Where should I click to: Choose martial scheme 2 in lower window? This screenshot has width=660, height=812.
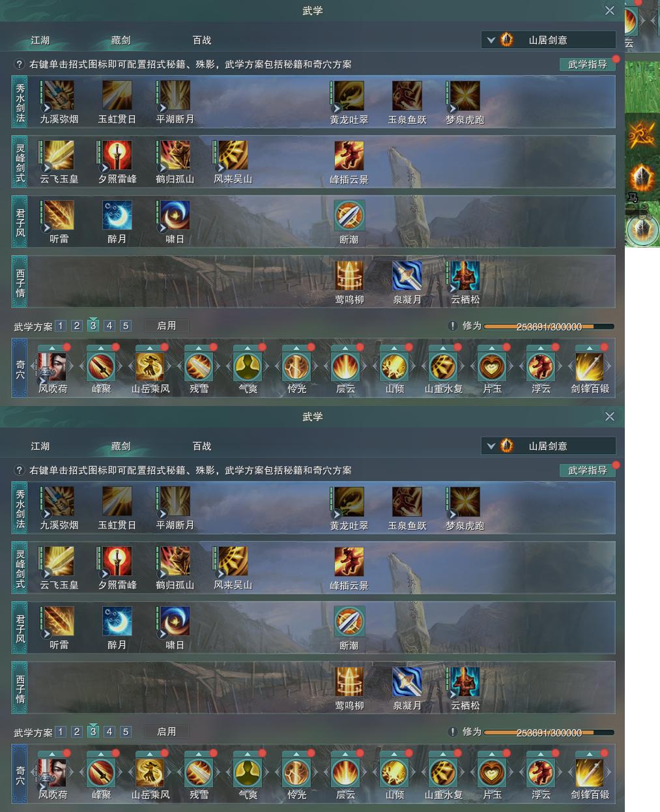[77, 732]
